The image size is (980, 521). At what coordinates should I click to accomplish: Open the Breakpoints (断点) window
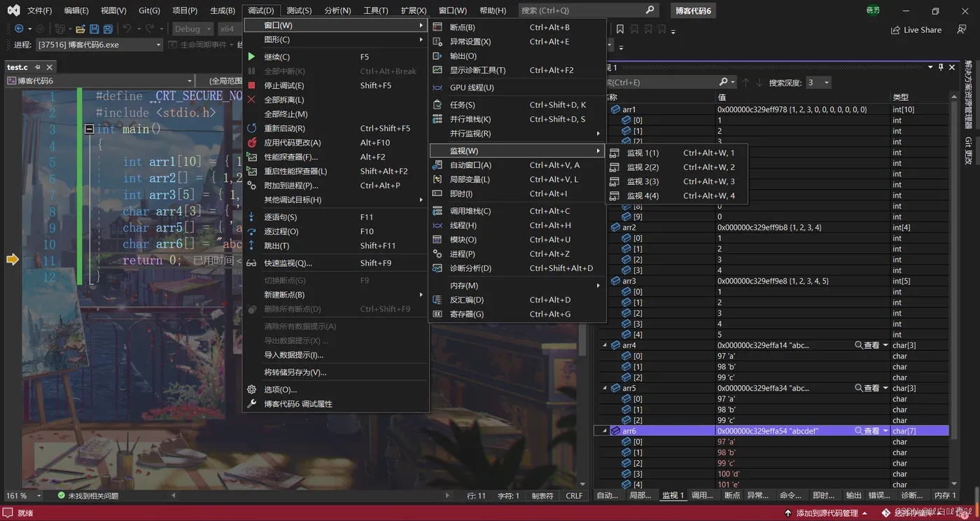point(462,27)
